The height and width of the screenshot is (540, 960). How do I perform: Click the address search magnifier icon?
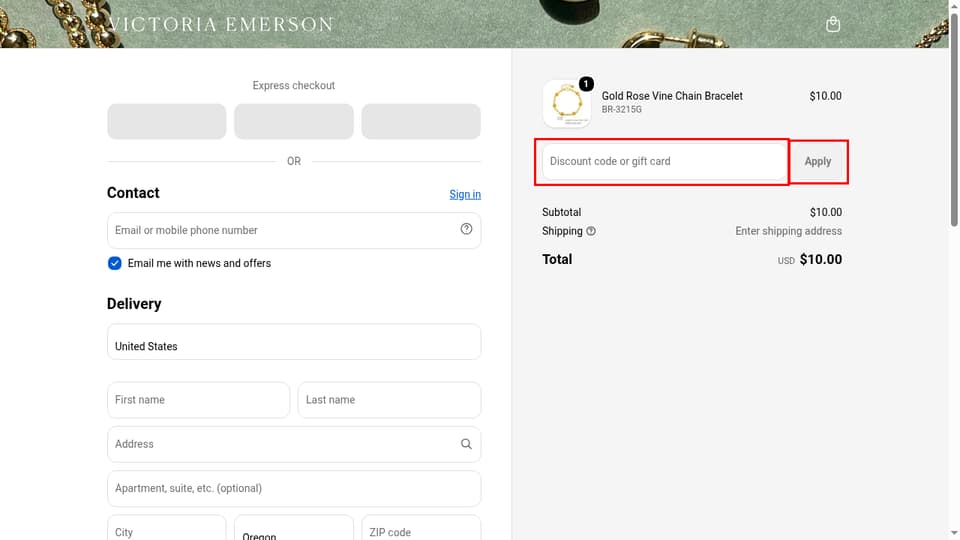coord(467,444)
